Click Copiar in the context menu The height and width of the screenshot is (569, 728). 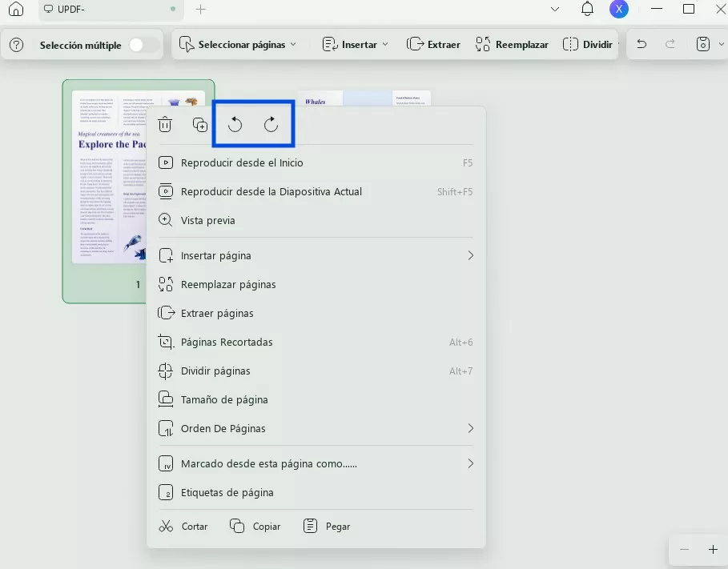tap(255, 527)
